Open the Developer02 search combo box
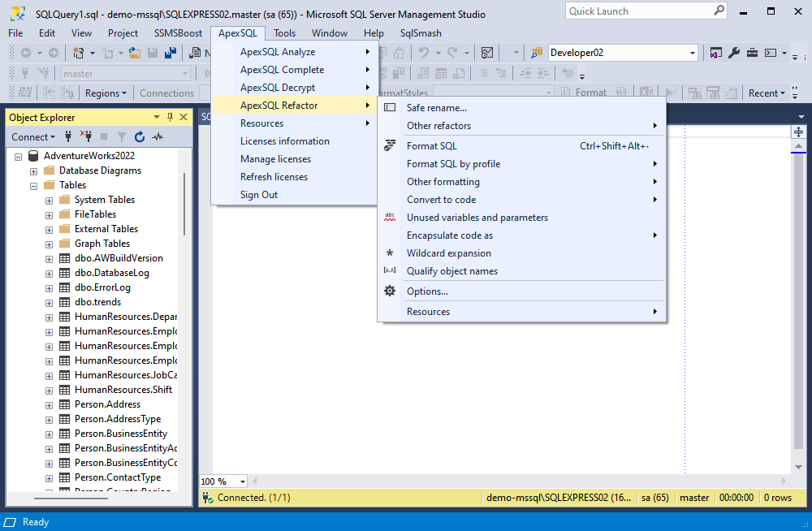This screenshot has height=531, width=812. tap(623, 52)
